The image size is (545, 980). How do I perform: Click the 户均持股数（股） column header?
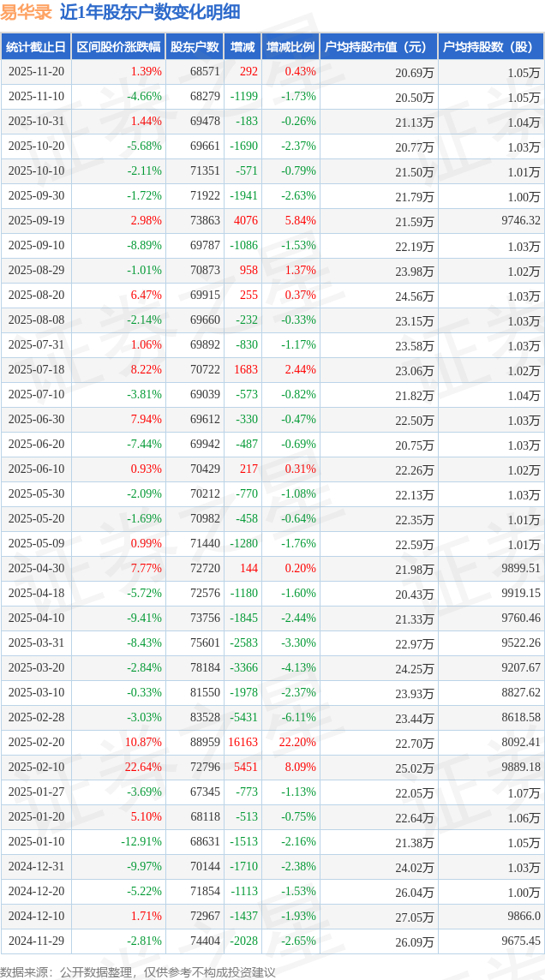click(x=490, y=47)
